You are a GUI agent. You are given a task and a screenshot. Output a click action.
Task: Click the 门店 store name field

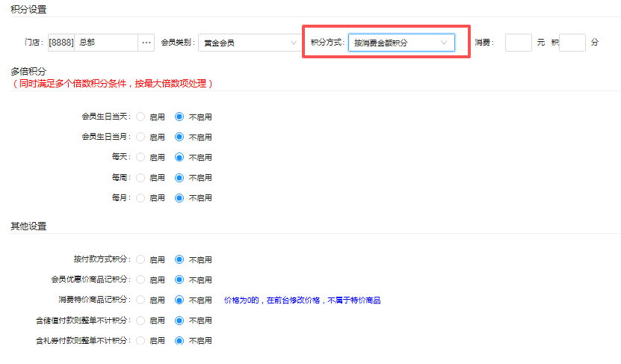(x=106, y=43)
